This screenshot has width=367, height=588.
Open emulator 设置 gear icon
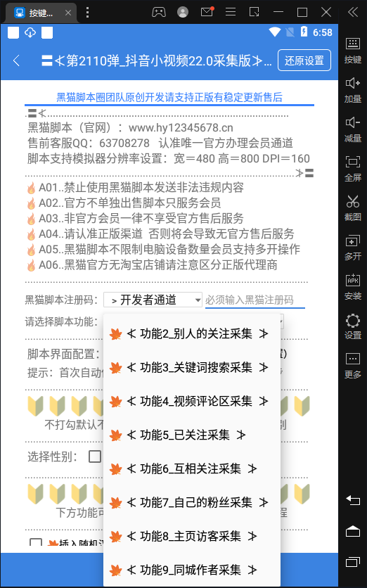click(352, 326)
